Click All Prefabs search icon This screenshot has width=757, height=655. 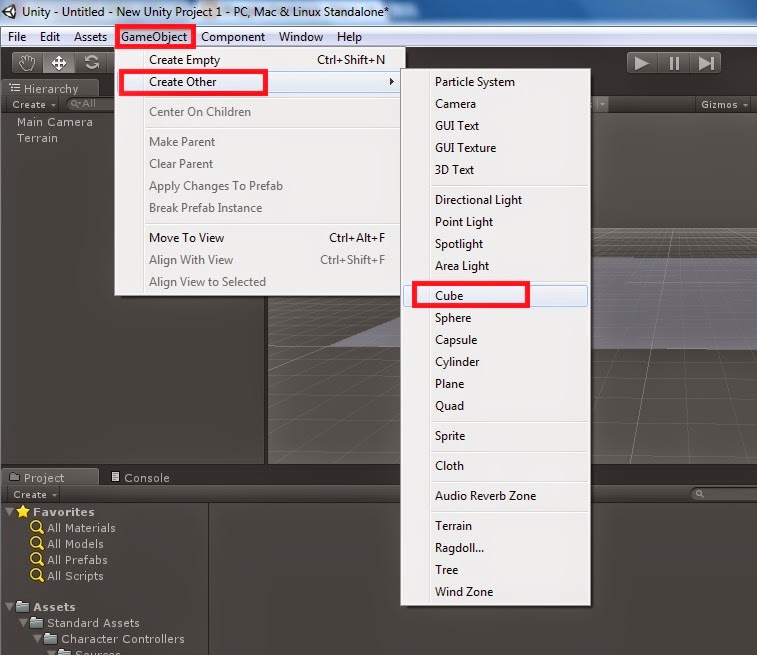pyautogui.click(x=37, y=559)
